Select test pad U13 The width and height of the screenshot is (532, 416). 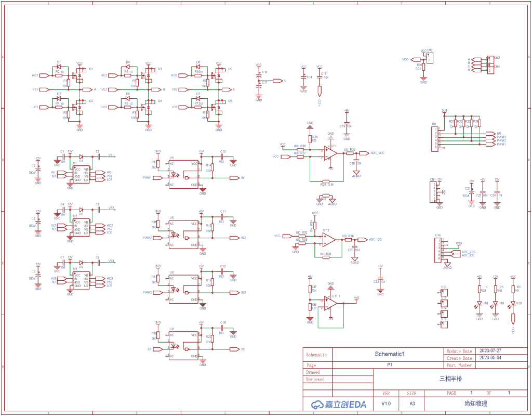click(444, 324)
